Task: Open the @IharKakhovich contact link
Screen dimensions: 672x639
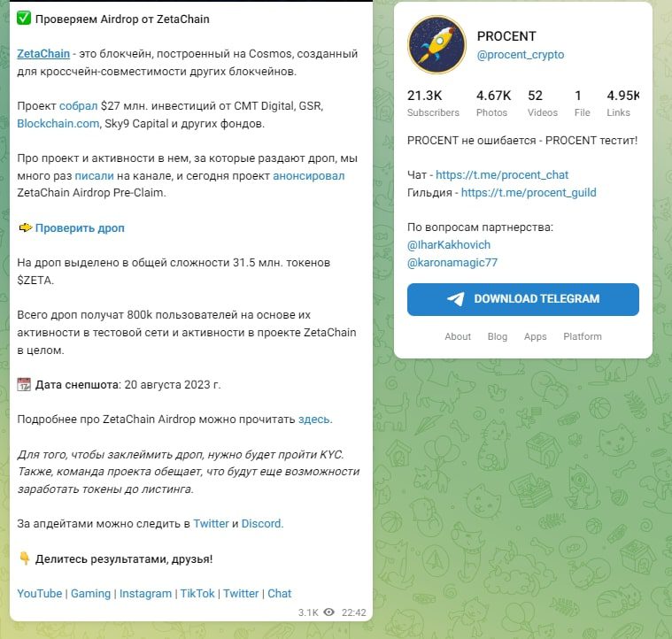Action: point(448,244)
